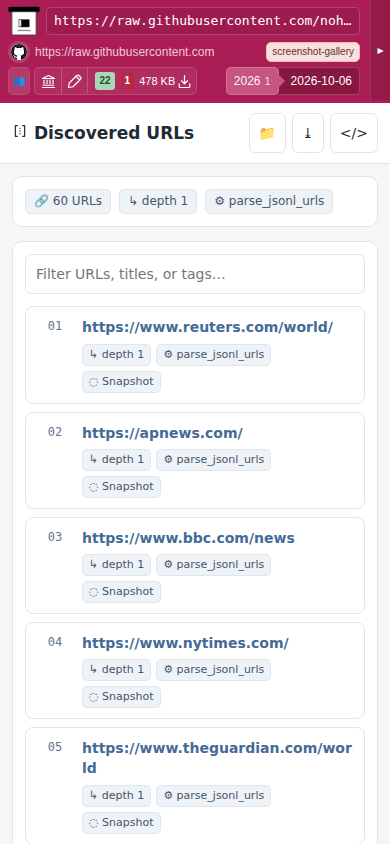390x844 pixels.
Task: Open the theguardian.com/world link
Action: 217,758
